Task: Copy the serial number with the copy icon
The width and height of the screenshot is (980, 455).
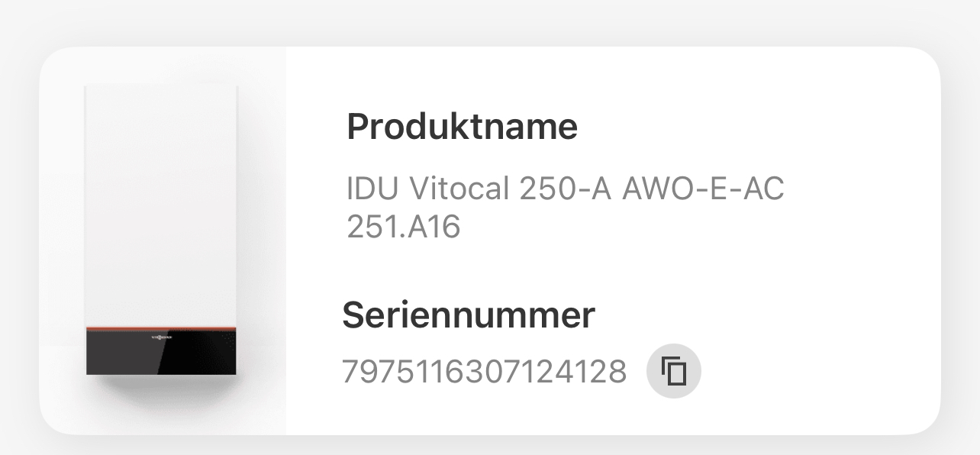Action: [674, 372]
